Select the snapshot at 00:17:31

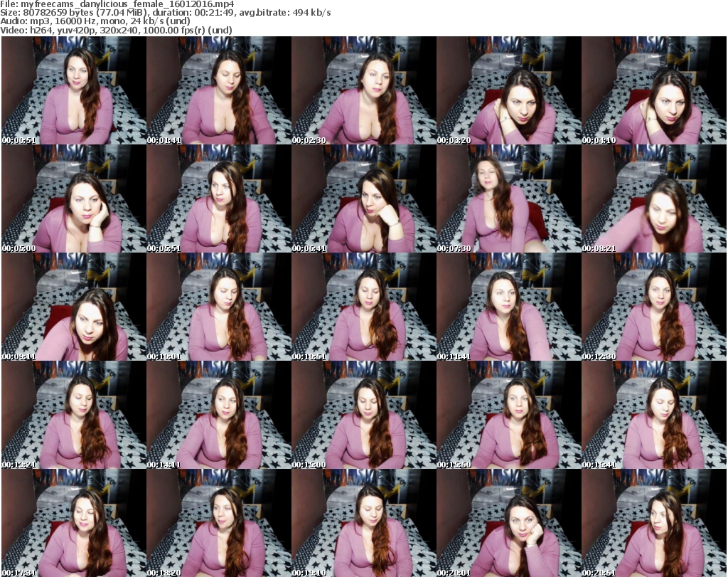coord(74,523)
